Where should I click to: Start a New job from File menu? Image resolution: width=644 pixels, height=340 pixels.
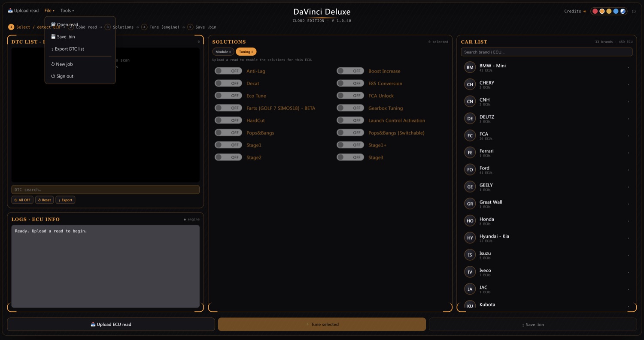(80, 64)
